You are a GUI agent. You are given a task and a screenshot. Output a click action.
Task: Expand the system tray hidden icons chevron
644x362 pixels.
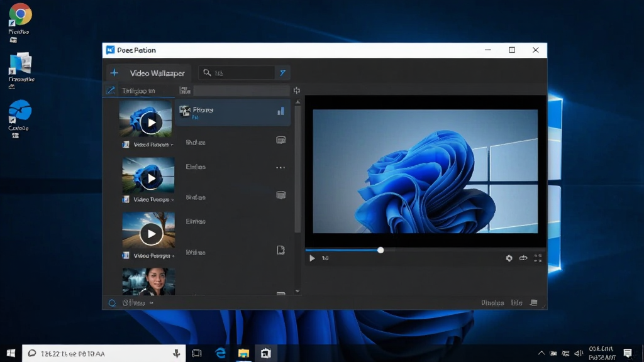click(541, 353)
